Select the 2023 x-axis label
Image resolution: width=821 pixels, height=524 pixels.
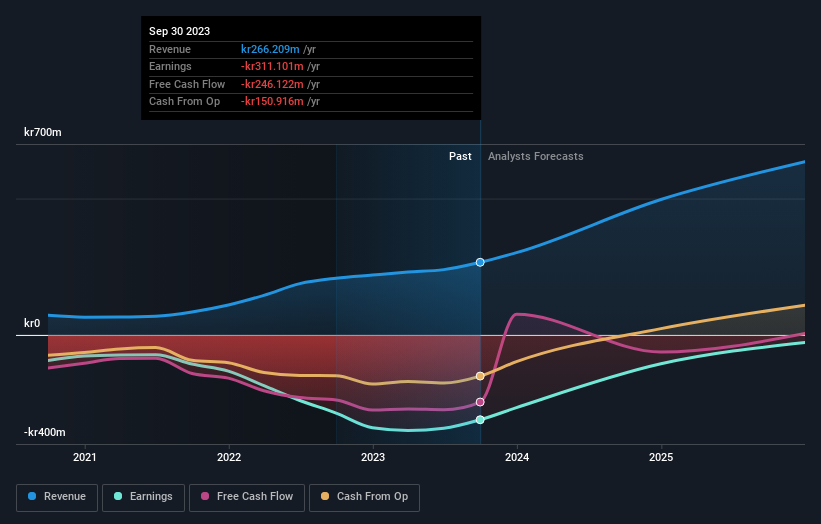[373, 457]
